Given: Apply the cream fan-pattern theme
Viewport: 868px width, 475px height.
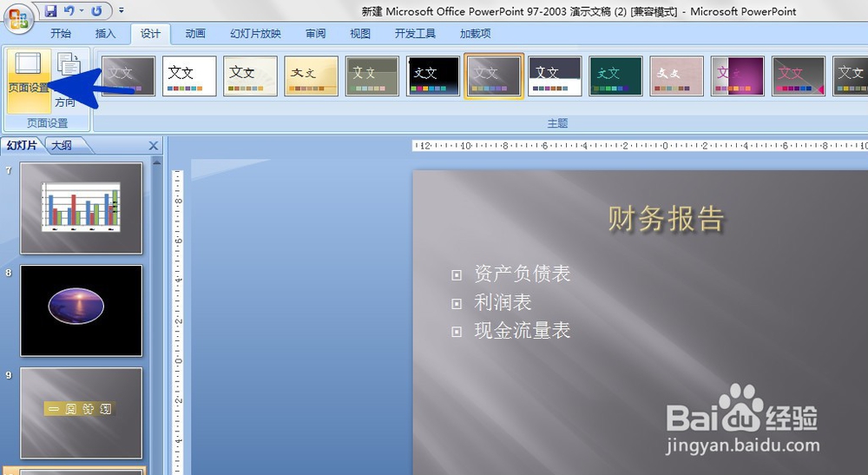Looking at the screenshot, I should pos(250,76).
